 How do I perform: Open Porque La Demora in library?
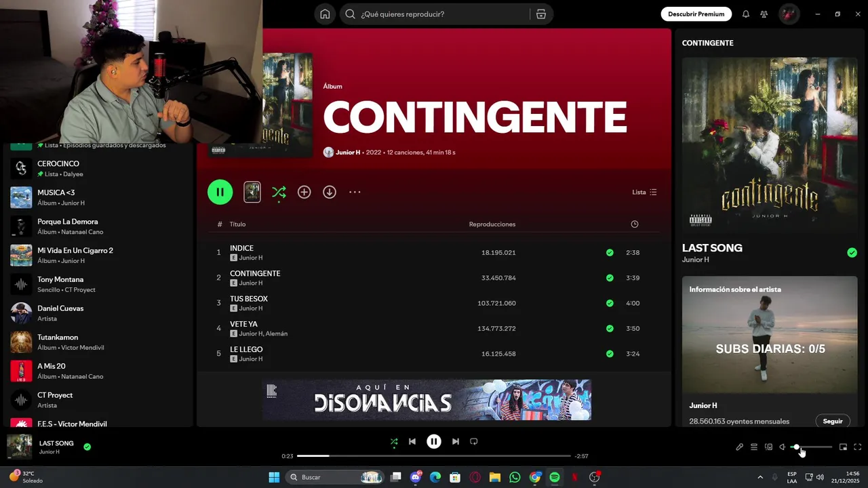98,226
